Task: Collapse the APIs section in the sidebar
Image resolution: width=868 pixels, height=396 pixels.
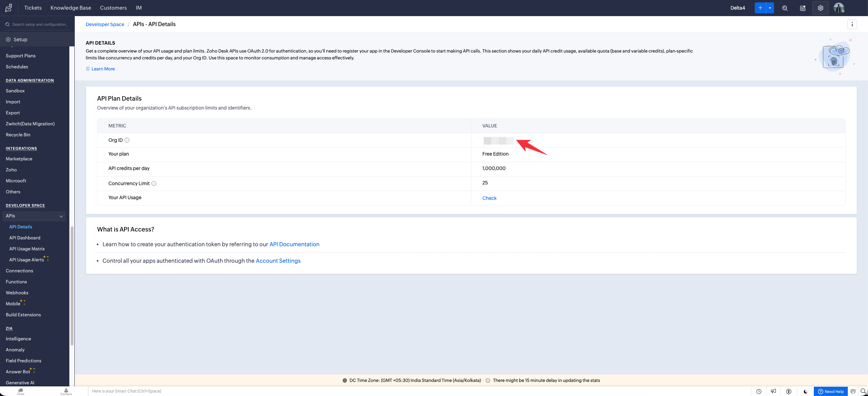Action: pyautogui.click(x=61, y=216)
